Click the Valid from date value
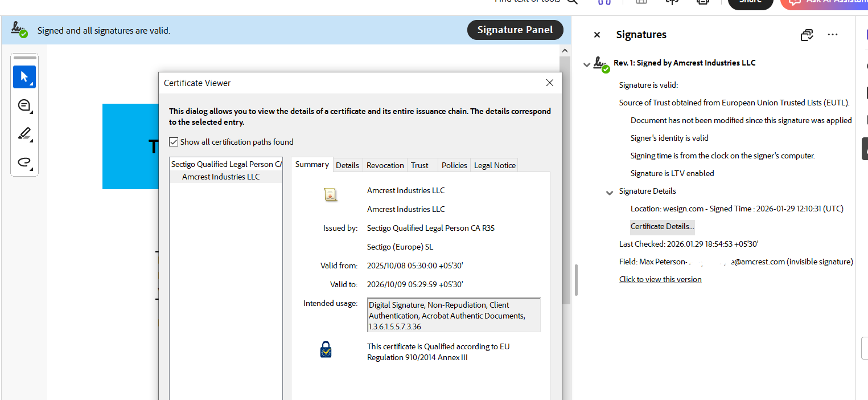This screenshot has height=400, width=868. pyautogui.click(x=415, y=266)
